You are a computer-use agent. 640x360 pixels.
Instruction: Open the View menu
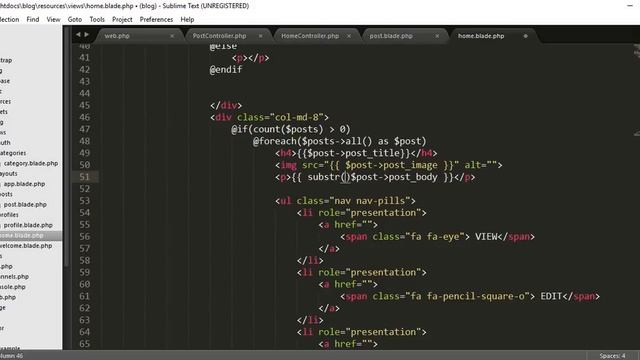pos(53,19)
